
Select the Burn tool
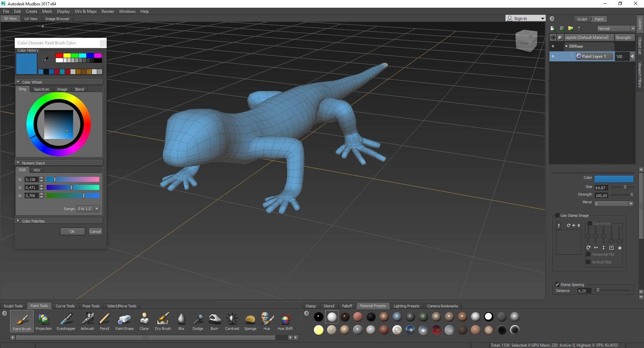(214, 321)
